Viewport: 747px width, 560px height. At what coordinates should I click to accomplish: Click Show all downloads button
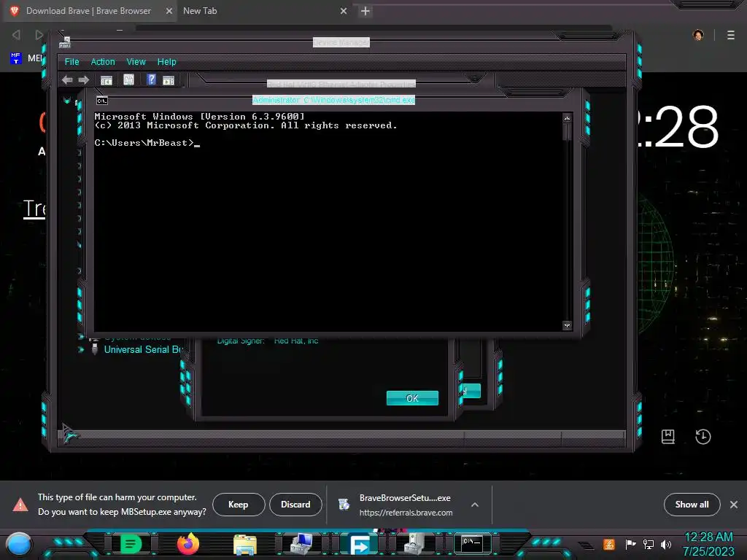click(692, 505)
